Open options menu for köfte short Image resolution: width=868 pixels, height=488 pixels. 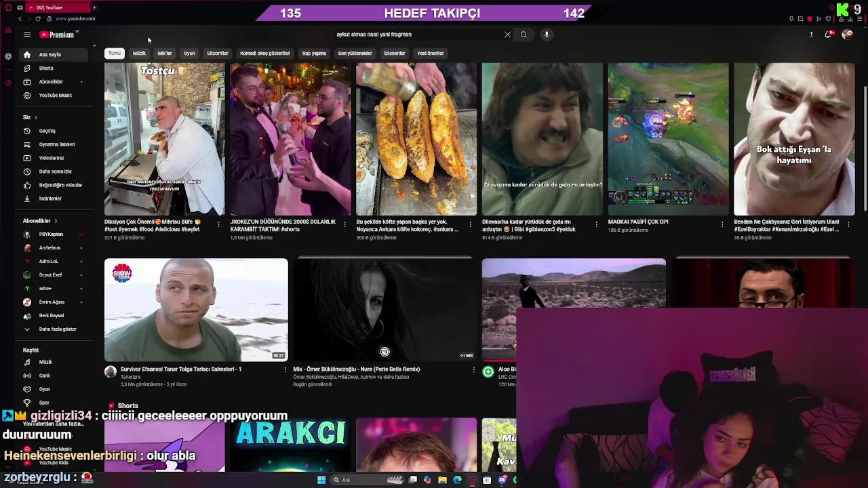471,224
